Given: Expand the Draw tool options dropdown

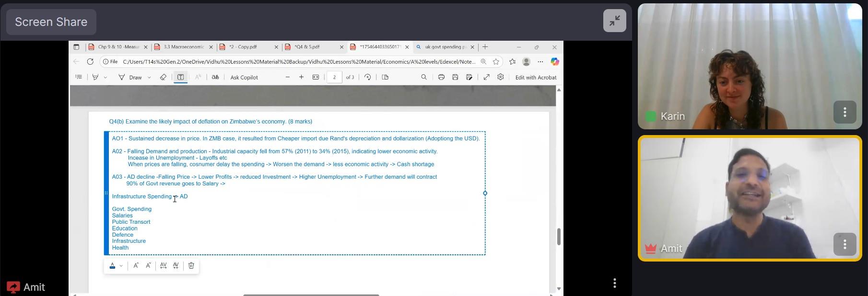Looking at the screenshot, I should pos(149,77).
